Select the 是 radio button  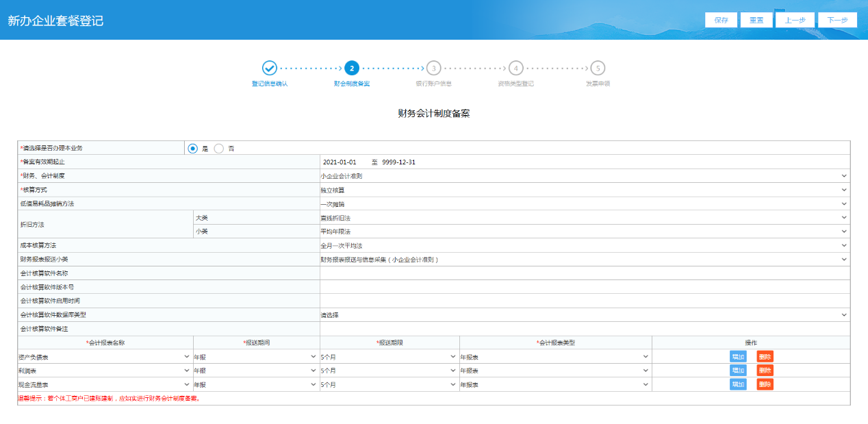(x=193, y=149)
